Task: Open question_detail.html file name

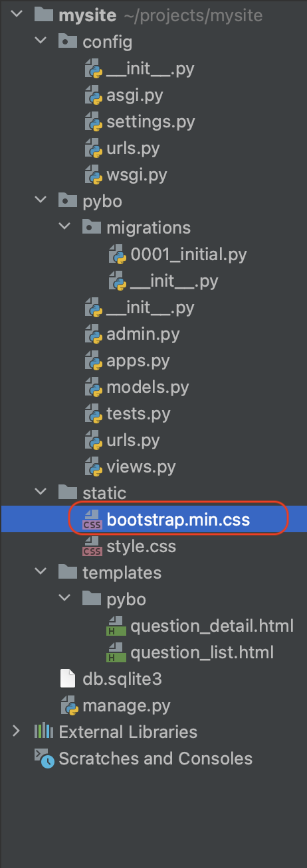Action: coord(212,626)
